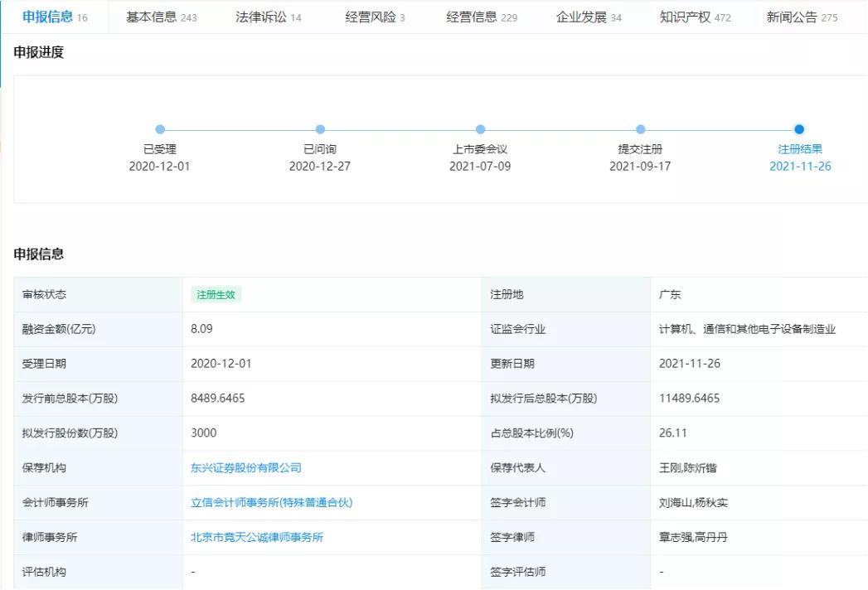Screen dimensions: 868x590
Task: Open the 新闻公告 tab
Action: 792,15
